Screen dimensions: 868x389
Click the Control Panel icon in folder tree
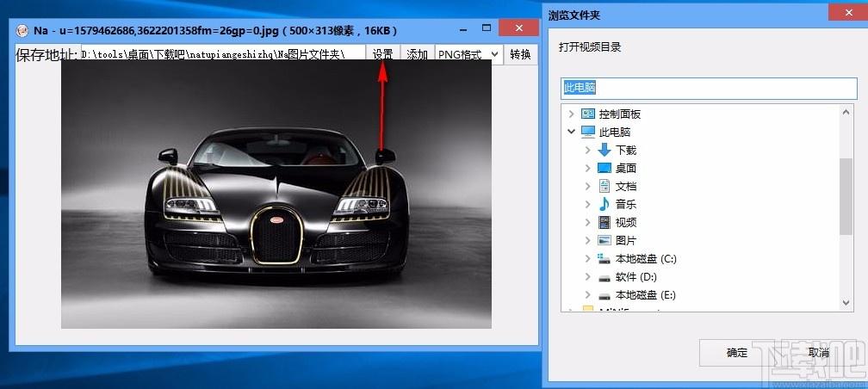click(x=587, y=114)
